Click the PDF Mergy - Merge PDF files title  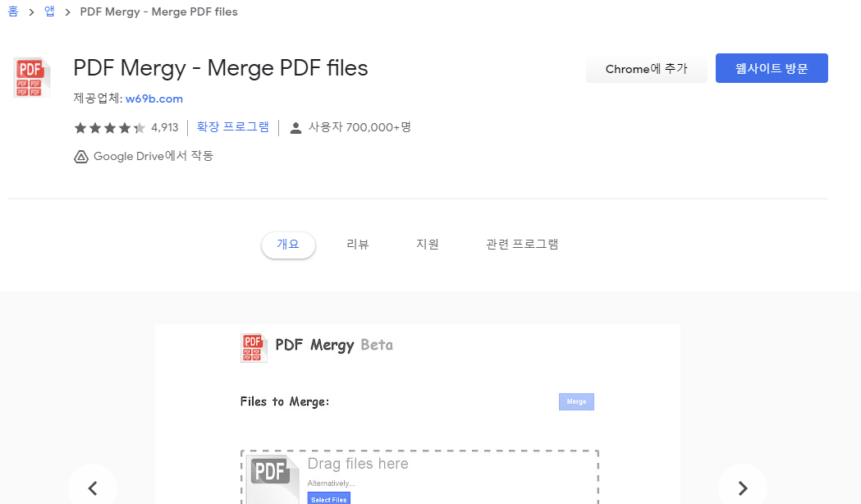(221, 69)
